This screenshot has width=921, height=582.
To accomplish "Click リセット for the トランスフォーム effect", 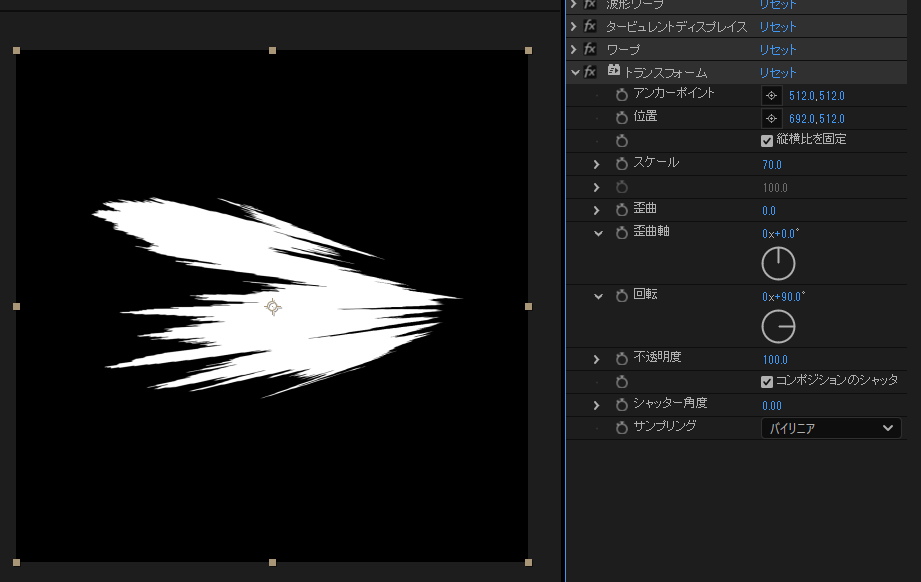I will pyautogui.click(x=778, y=73).
